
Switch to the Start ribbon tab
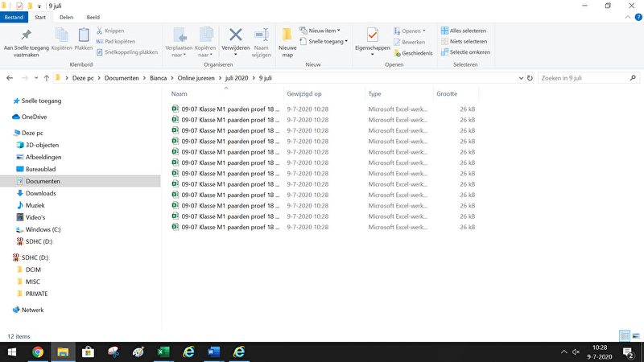tap(40, 17)
